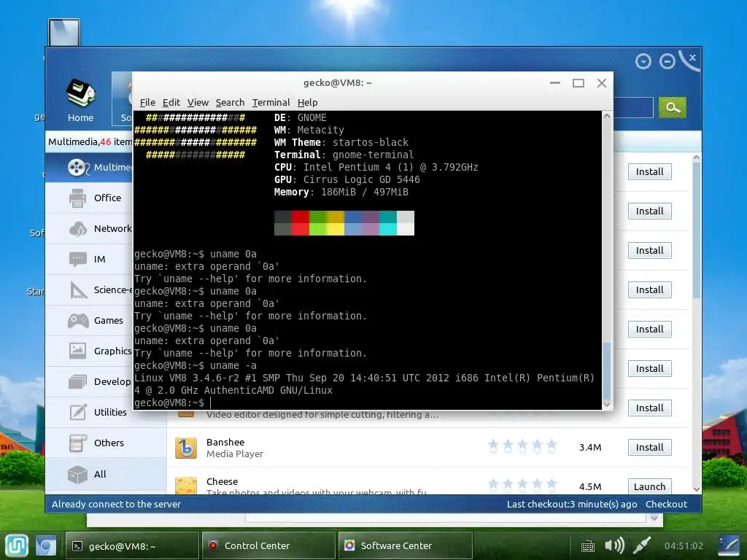Rate Banshee with five stars
747x560 pixels.
[x=551, y=446]
